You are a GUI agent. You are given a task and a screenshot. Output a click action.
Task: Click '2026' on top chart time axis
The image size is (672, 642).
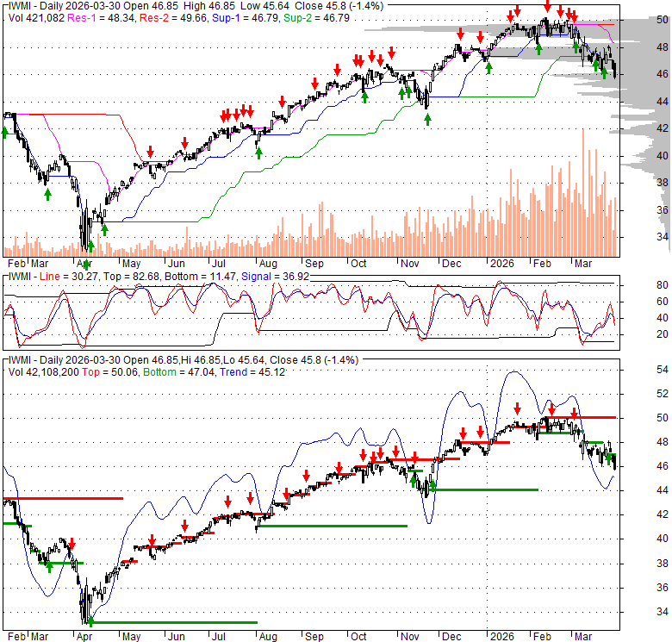pos(502,264)
